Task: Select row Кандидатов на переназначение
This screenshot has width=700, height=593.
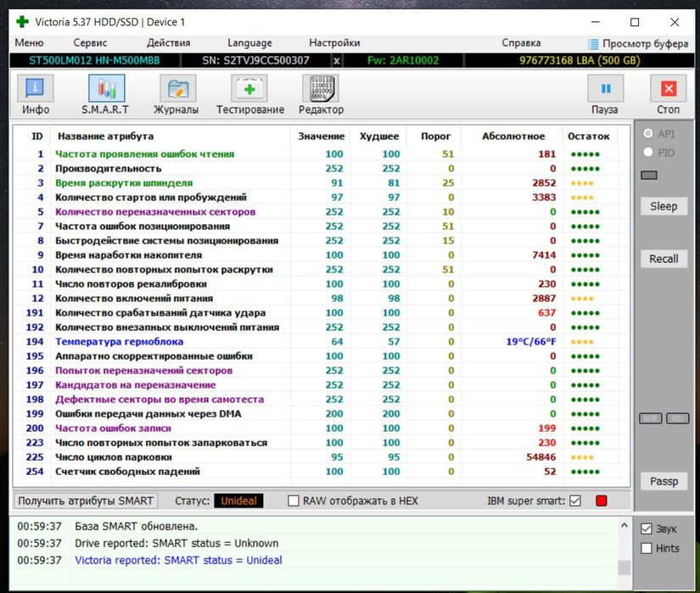Action: coord(322,384)
